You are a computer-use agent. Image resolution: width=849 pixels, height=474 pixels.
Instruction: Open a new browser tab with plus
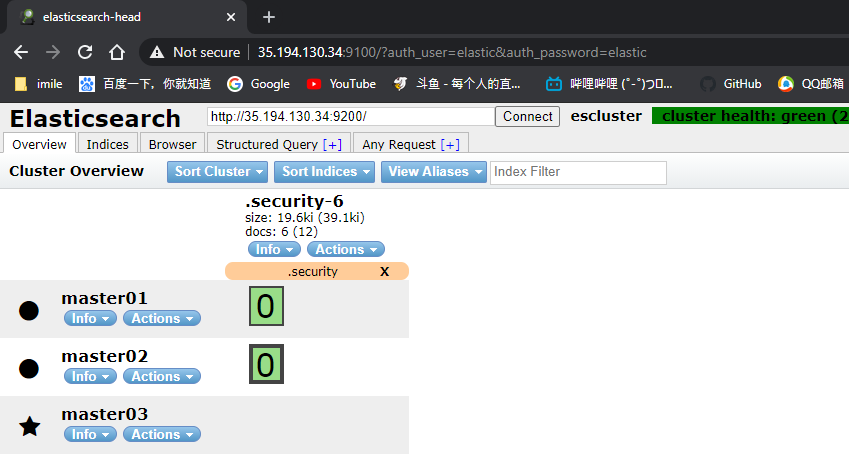[x=269, y=17]
